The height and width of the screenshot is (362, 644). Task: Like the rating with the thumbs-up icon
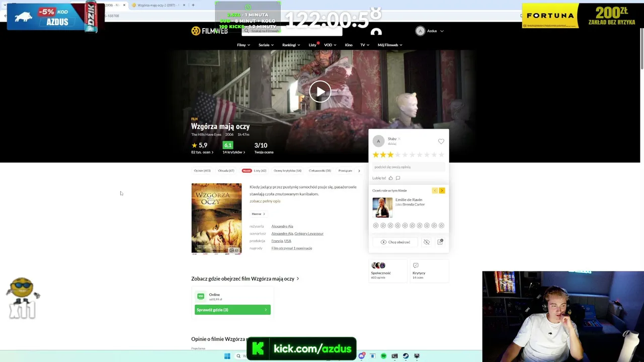390,178
